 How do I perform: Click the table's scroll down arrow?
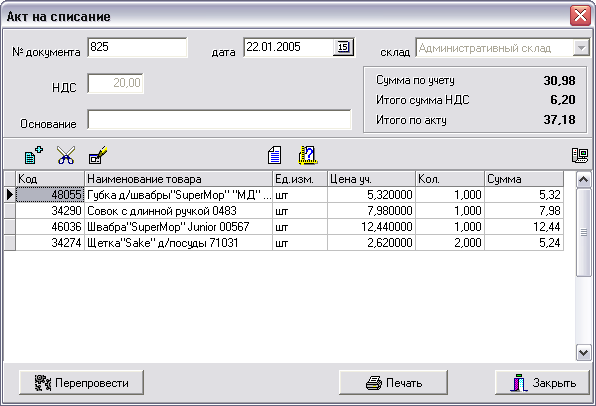coord(583,352)
